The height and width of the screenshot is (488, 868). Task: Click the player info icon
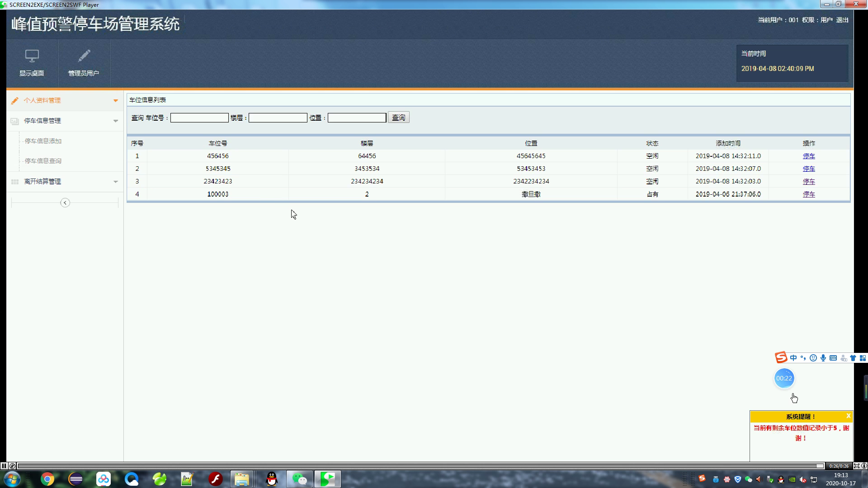(864, 466)
